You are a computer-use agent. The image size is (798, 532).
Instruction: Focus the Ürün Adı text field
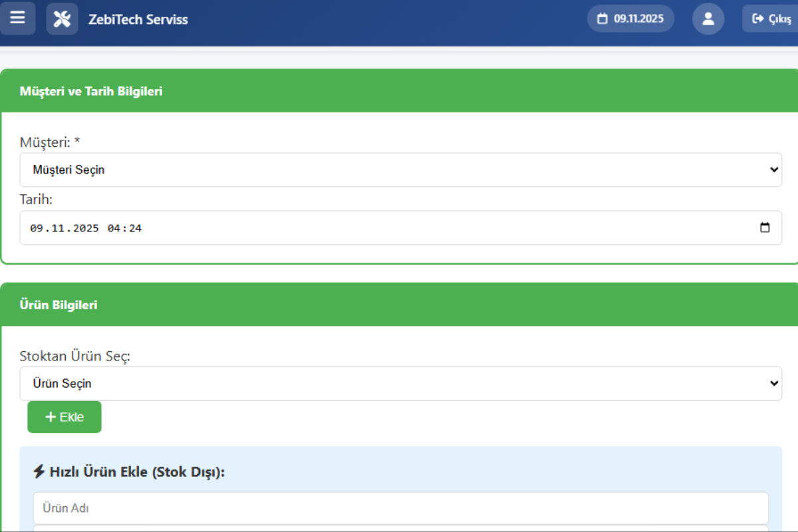(400, 508)
